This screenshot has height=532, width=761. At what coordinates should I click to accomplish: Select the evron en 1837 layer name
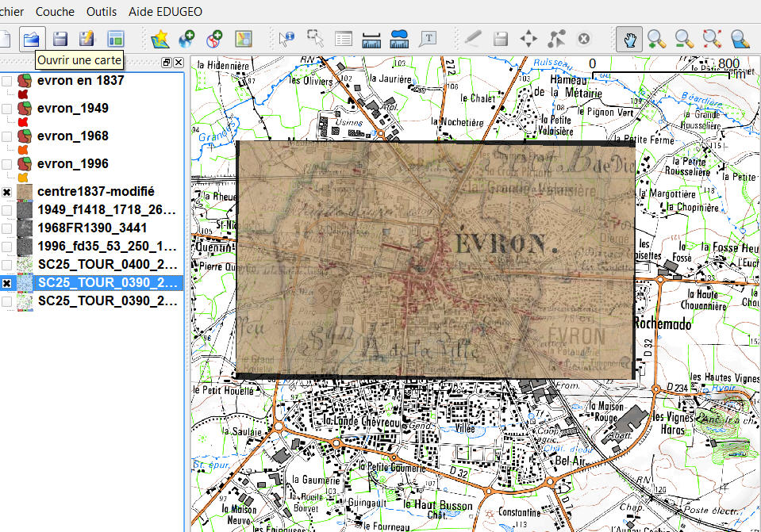tap(81, 81)
